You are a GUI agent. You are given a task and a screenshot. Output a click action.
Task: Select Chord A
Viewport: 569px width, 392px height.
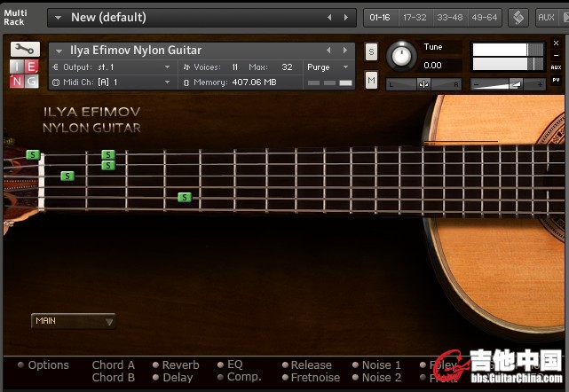(114, 365)
